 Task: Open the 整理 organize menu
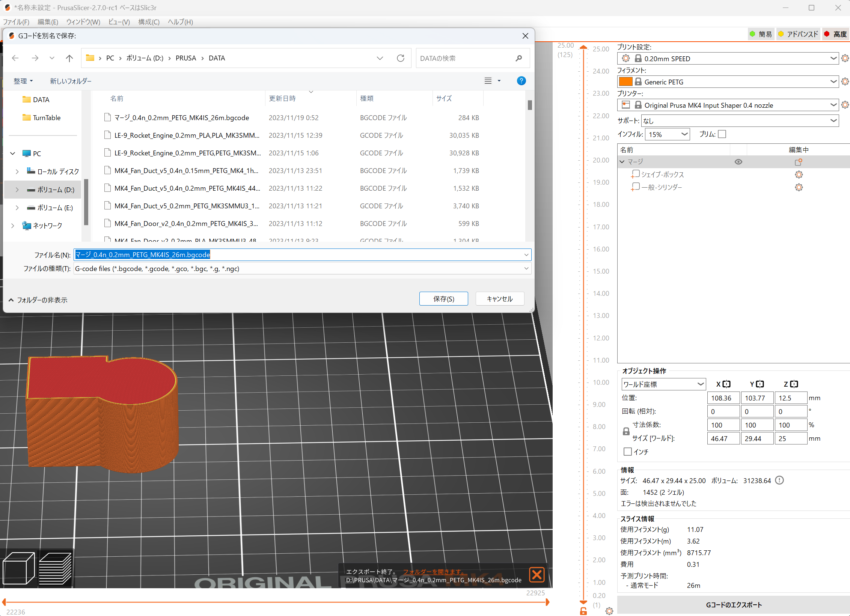(x=23, y=81)
